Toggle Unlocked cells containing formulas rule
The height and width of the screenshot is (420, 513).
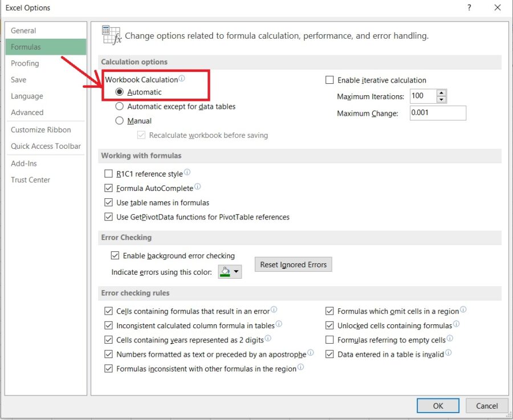coord(329,325)
